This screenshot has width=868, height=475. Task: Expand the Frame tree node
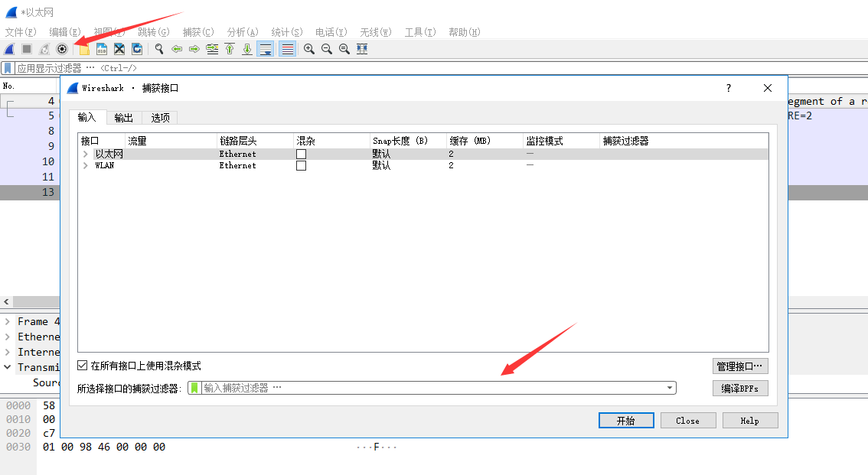(x=7, y=321)
